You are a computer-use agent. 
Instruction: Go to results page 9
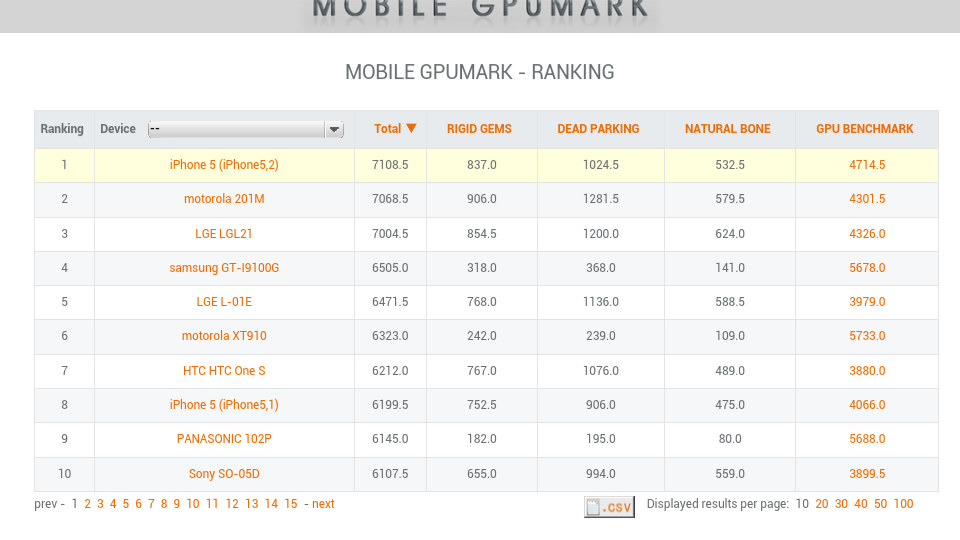point(176,504)
